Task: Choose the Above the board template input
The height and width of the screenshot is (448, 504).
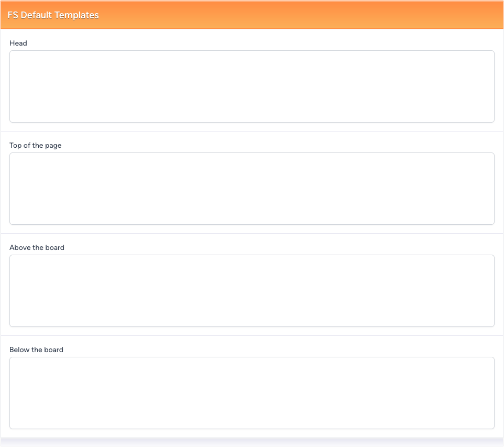Action: click(x=251, y=291)
